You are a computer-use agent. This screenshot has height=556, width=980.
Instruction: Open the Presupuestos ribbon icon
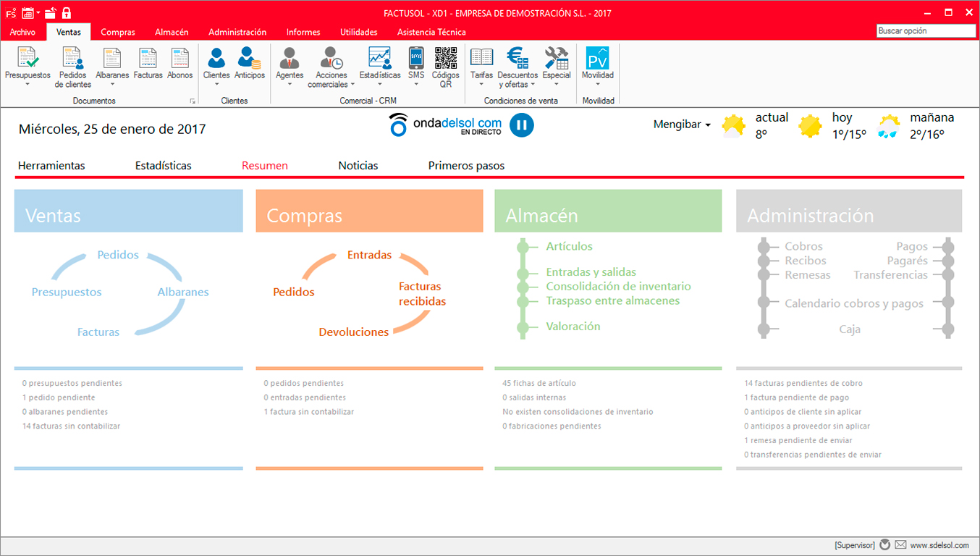(x=28, y=58)
